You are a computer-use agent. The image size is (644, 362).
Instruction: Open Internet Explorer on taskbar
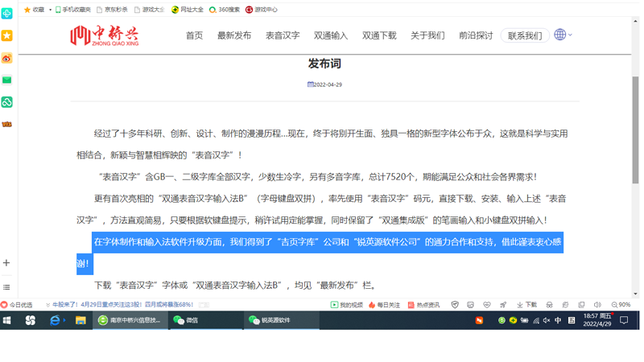click(55, 320)
